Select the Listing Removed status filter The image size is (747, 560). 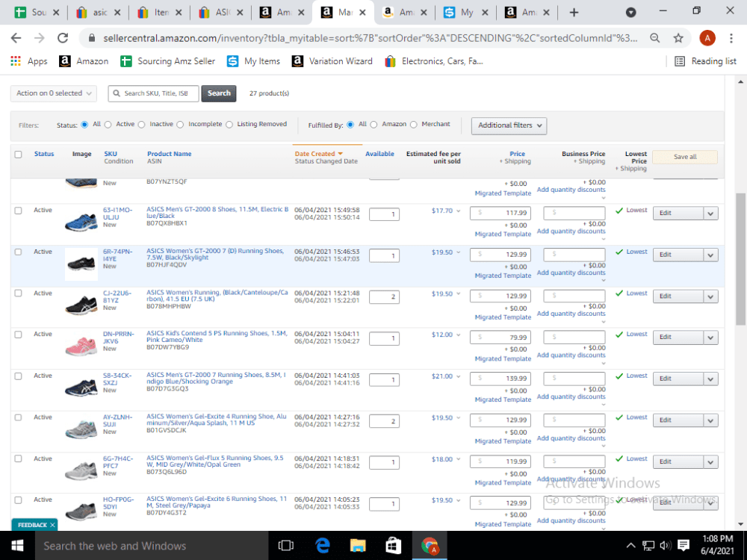pos(229,125)
